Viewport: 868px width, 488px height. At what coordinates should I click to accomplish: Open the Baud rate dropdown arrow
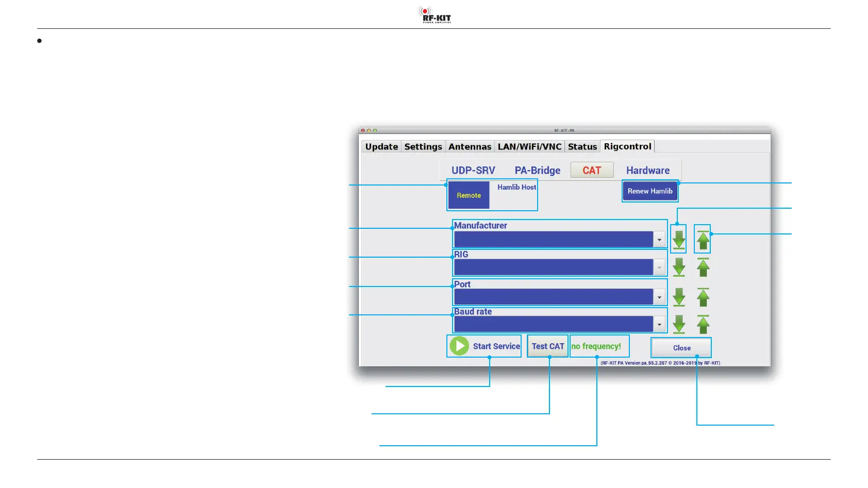[659, 324]
